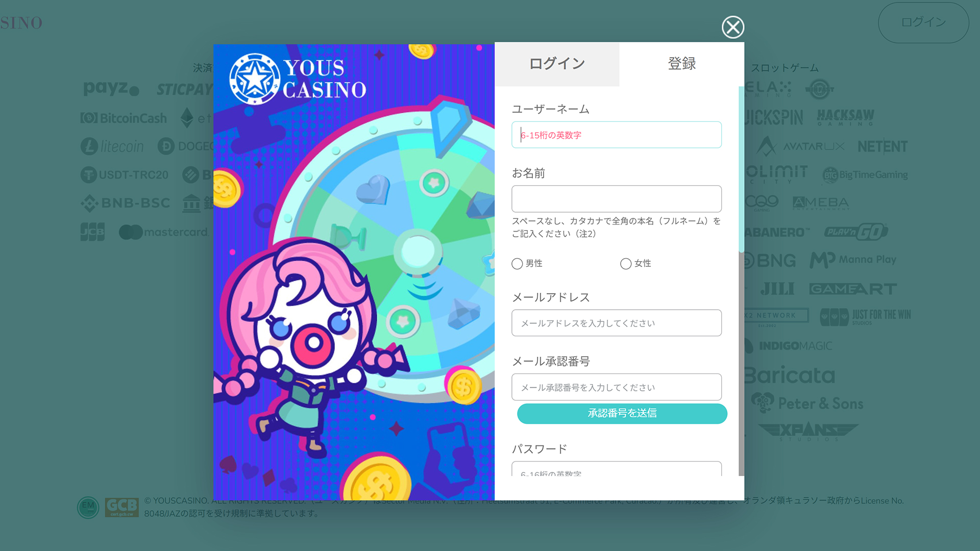980x551 pixels.
Task: Focus the ユーザーネーム input field
Action: coord(617,135)
